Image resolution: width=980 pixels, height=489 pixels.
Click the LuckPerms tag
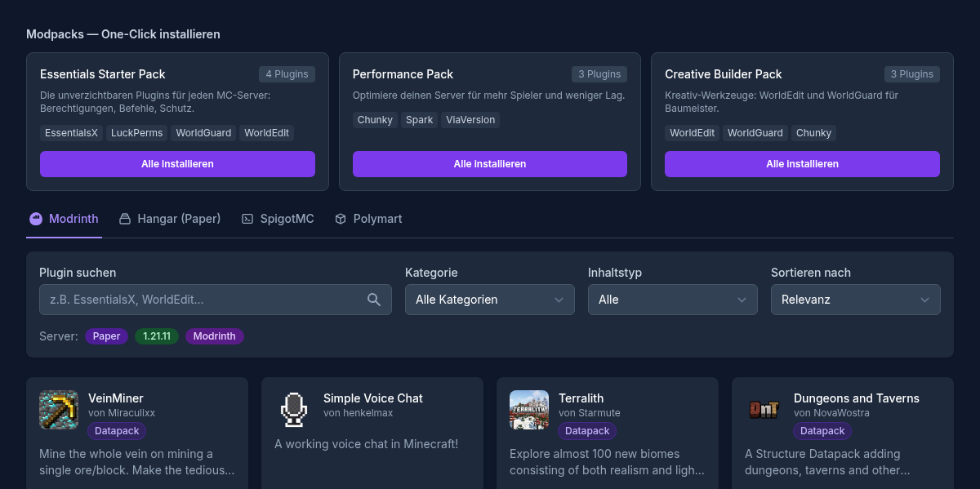[x=137, y=133]
